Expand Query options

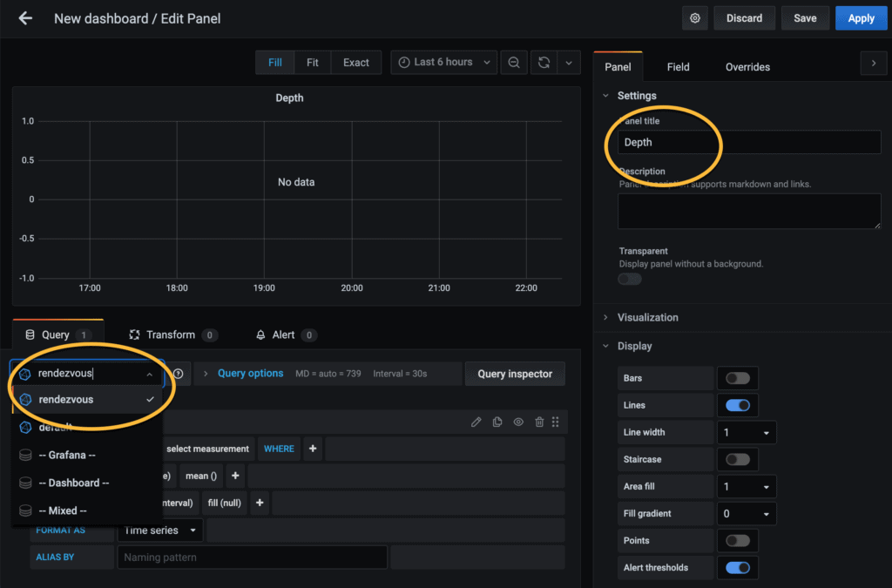(250, 374)
